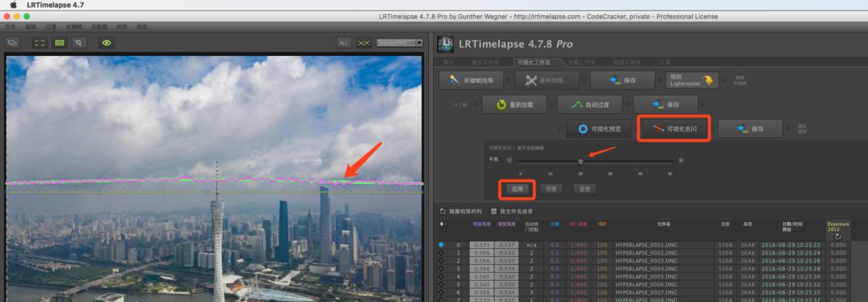Activate the magnifier zoom icon
Viewport: 868px width, 302px height.
(x=79, y=42)
